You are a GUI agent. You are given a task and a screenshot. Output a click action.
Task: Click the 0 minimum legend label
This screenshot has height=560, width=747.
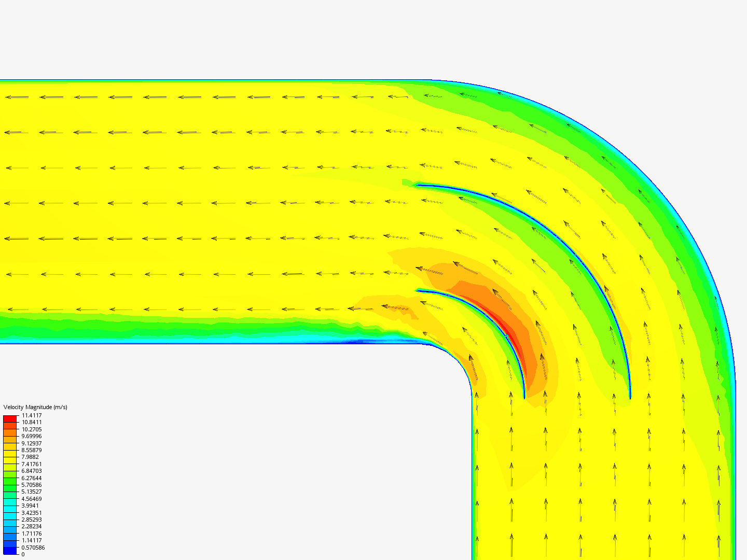click(x=23, y=554)
